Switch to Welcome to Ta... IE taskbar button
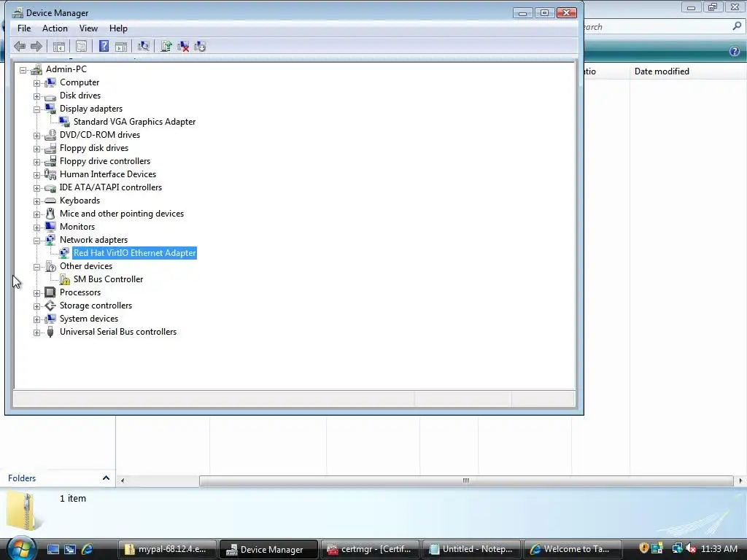 coord(573,549)
